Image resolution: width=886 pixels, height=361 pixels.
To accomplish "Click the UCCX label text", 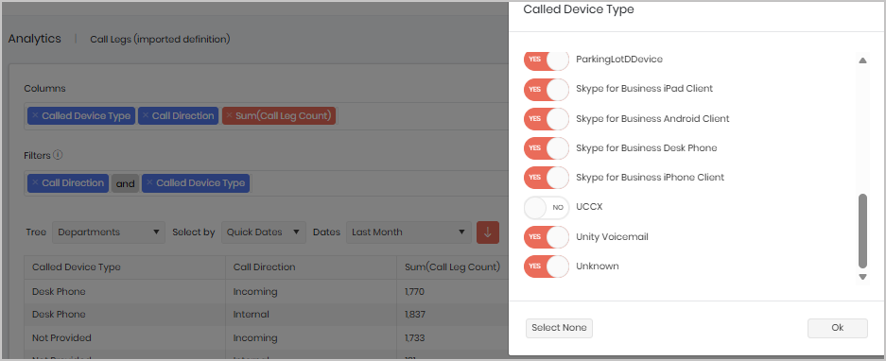I will (589, 207).
